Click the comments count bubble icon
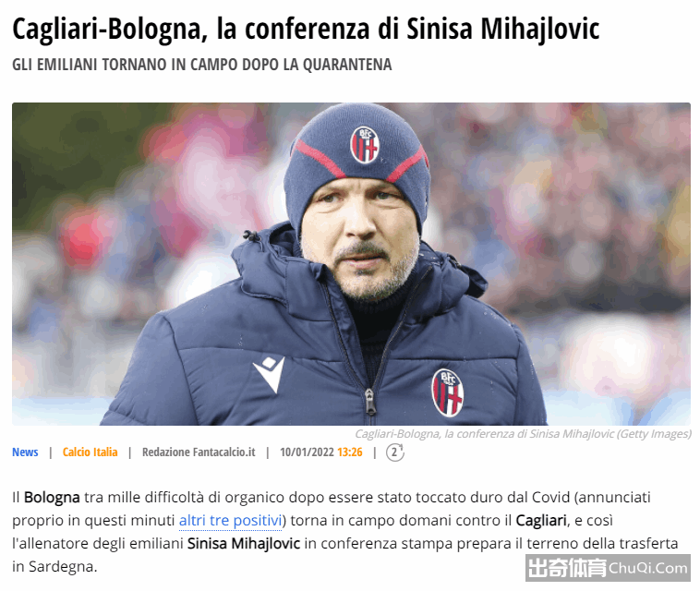The height and width of the screenshot is (591, 700). [x=394, y=452]
